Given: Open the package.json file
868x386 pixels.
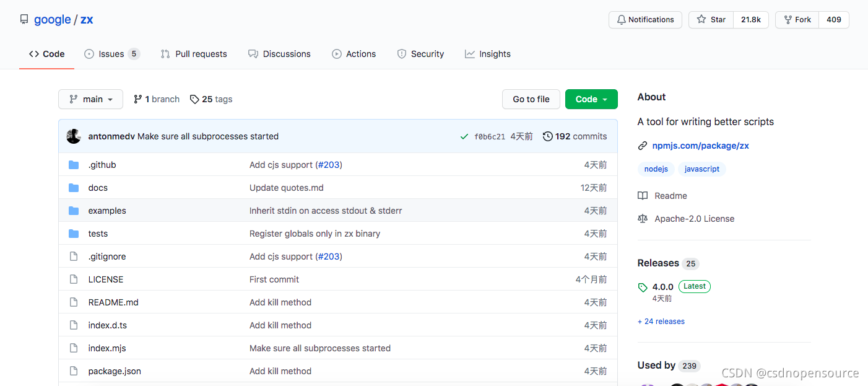Looking at the screenshot, I should click(x=115, y=371).
